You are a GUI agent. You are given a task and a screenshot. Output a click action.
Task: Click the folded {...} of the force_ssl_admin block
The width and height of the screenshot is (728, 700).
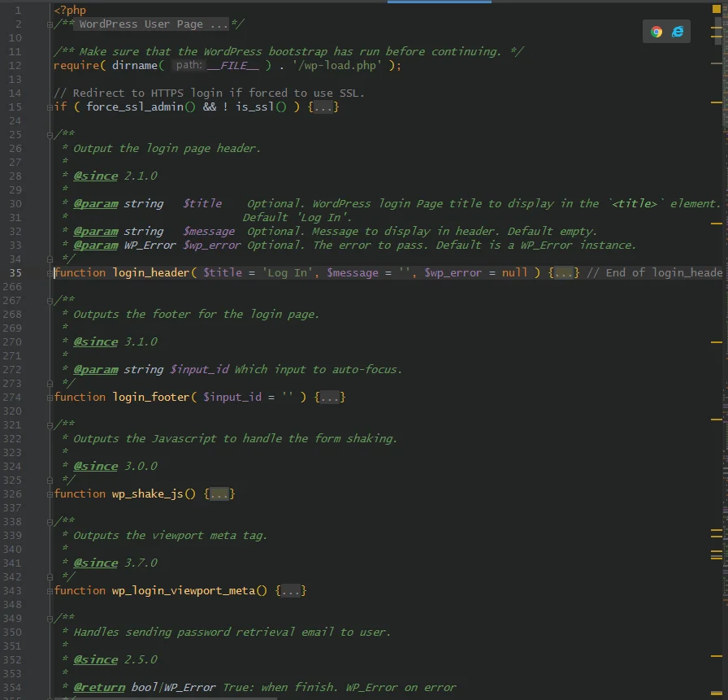coord(323,107)
